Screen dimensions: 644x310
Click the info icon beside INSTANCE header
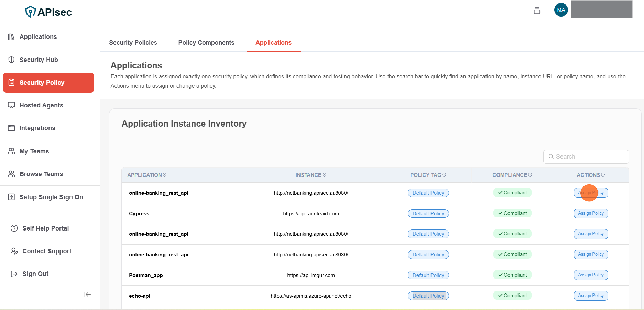pos(325,175)
